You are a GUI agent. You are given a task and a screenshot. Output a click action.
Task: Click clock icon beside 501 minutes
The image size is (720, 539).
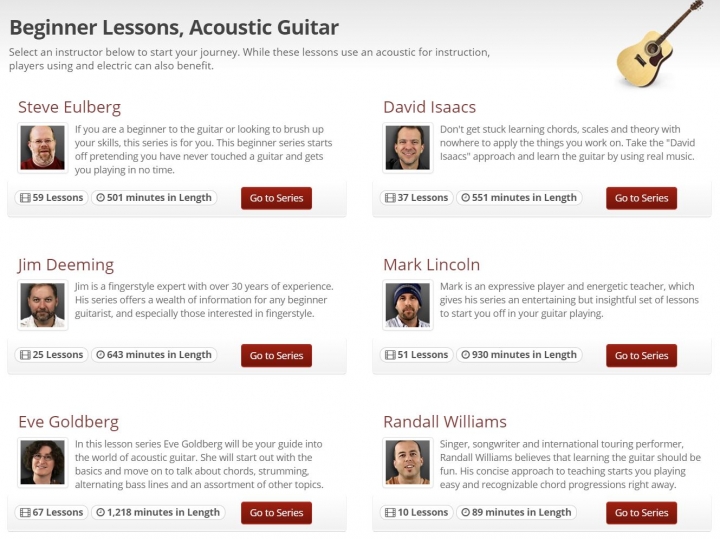pos(101,198)
